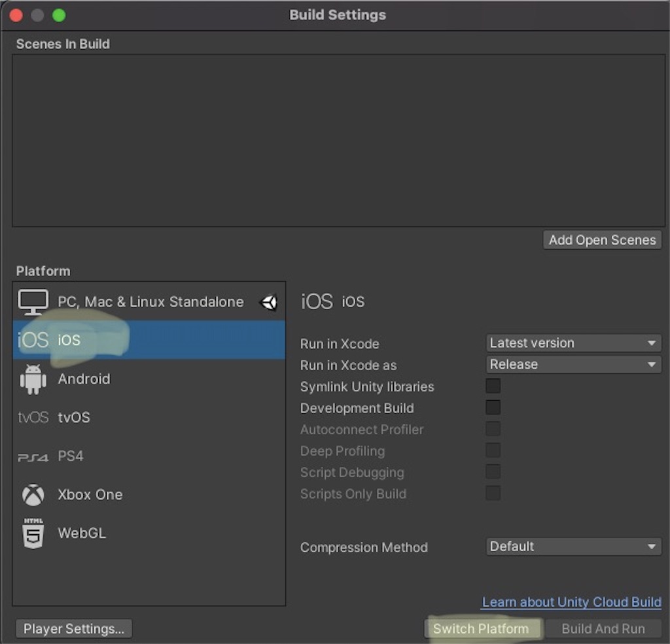Click the Unity logo on the Standalone row

pyautogui.click(x=269, y=302)
